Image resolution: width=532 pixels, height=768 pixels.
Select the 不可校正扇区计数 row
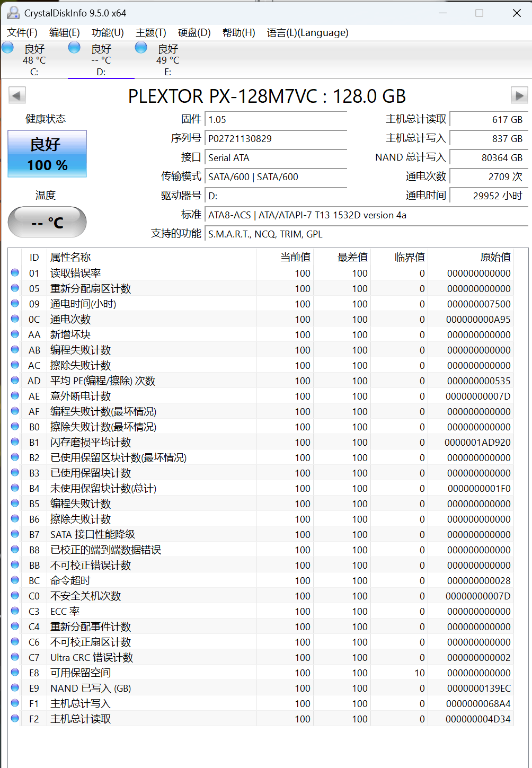click(x=261, y=642)
